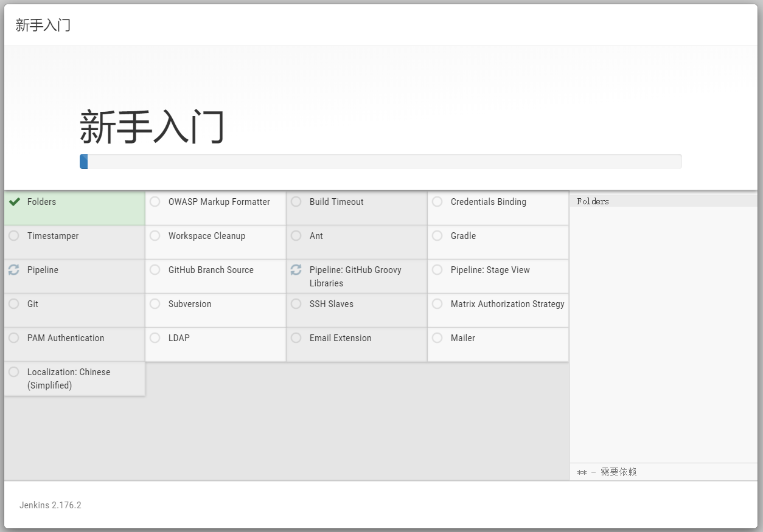This screenshot has width=763, height=532.
Task: Click the pending circle beside Pipeline: Stage View
Action: [x=437, y=270]
